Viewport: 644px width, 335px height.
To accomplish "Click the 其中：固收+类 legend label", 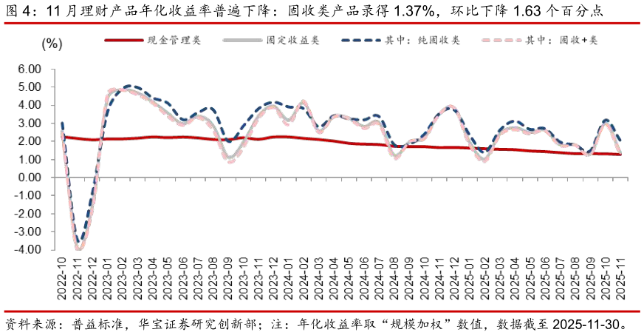I will (x=562, y=40).
